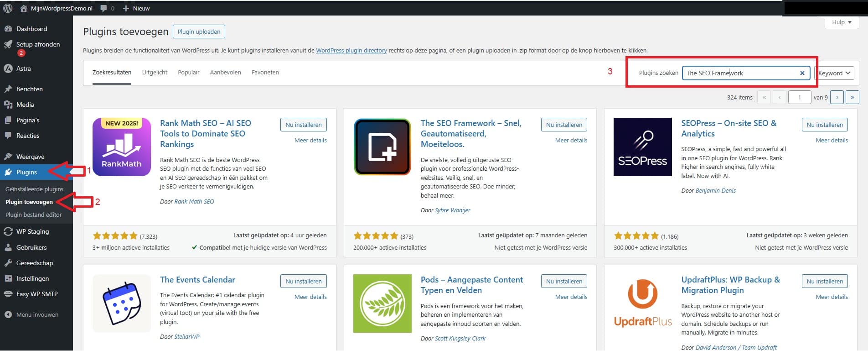This screenshot has height=356, width=868.
Task: Open Gereedschap wrench icon
Action: pos(8,263)
